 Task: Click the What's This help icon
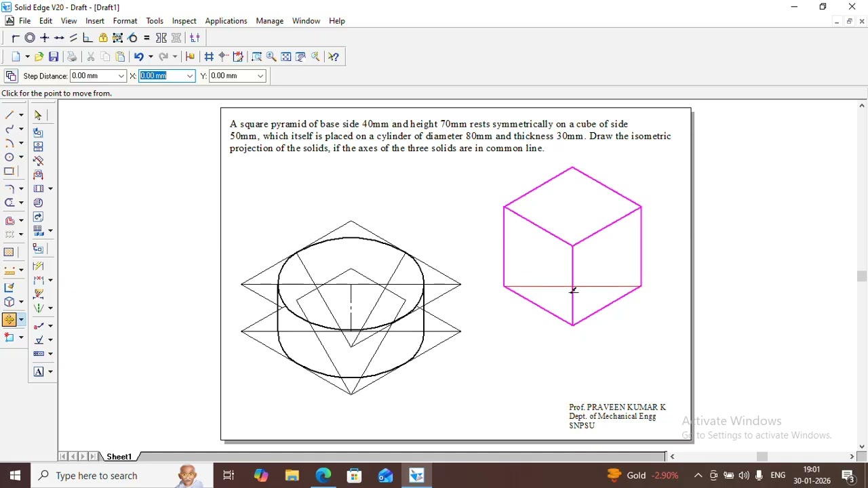click(334, 57)
